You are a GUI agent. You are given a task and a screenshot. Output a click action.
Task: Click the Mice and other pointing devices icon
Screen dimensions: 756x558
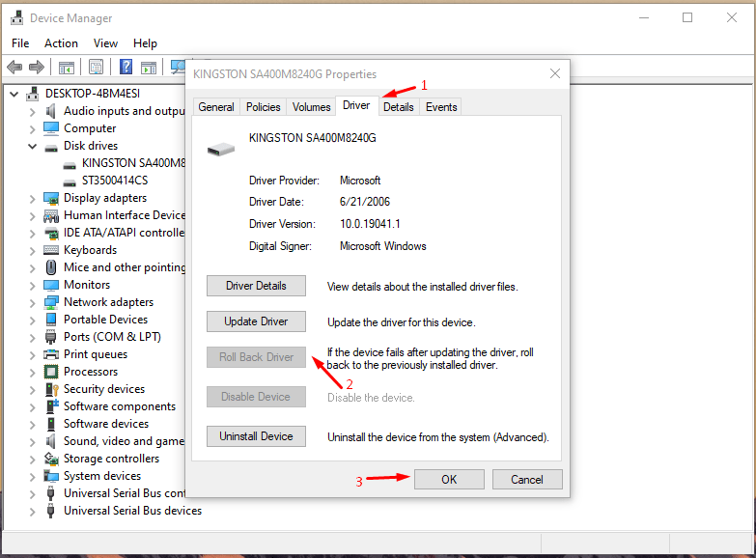(x=51, y=267)
